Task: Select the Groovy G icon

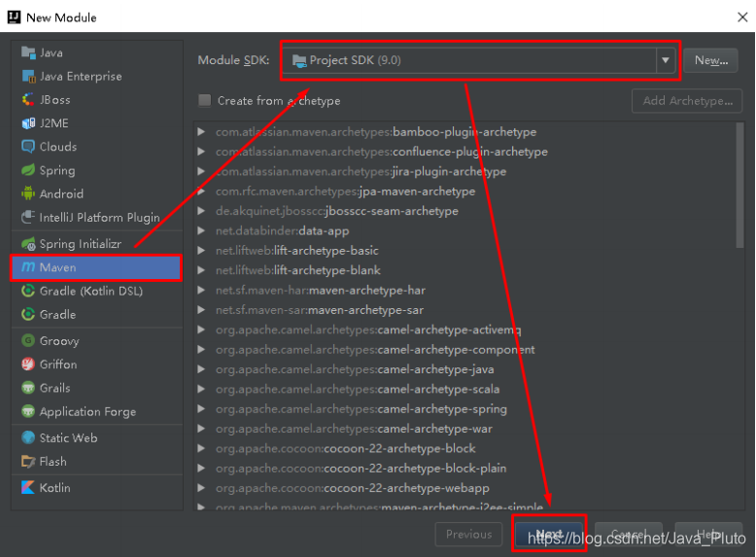Action: pyautogui.click(x=28, y=341)
